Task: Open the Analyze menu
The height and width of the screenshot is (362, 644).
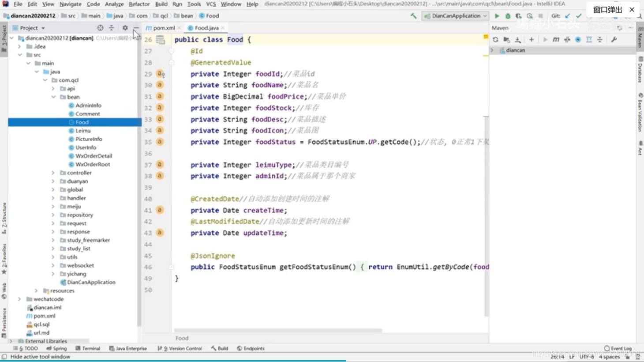Action: [114, 4]
